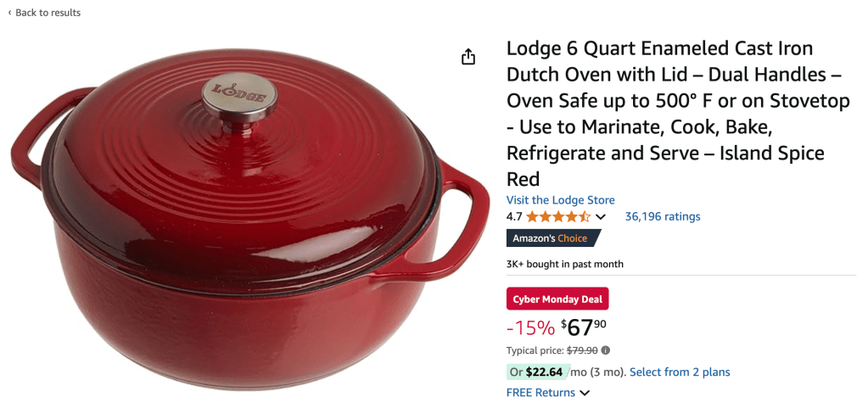Expand the FREE Returns chevron arrow
This screenshot has height=403, width=868.
(584, 393)
